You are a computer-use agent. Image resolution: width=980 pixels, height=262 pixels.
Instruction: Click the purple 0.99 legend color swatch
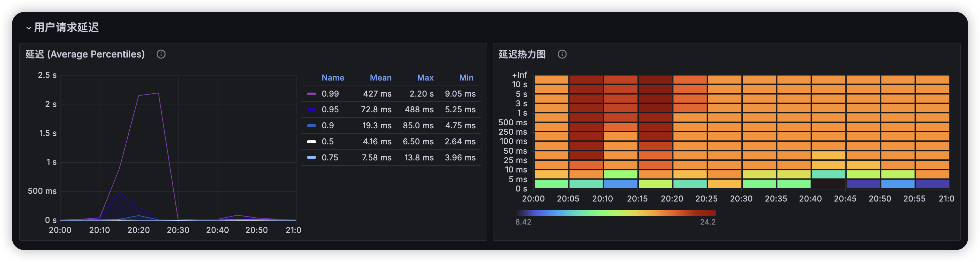point(312,94)
